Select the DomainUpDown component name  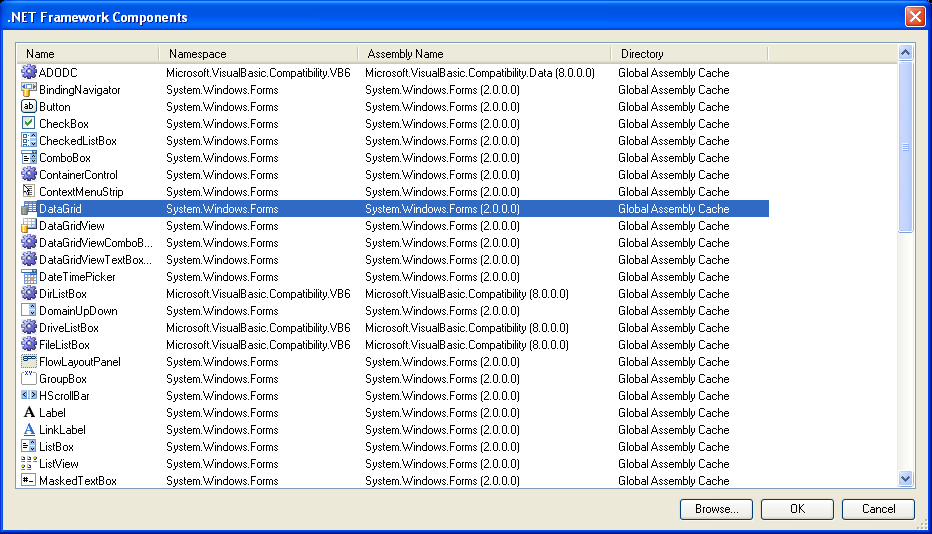(78, 311)
